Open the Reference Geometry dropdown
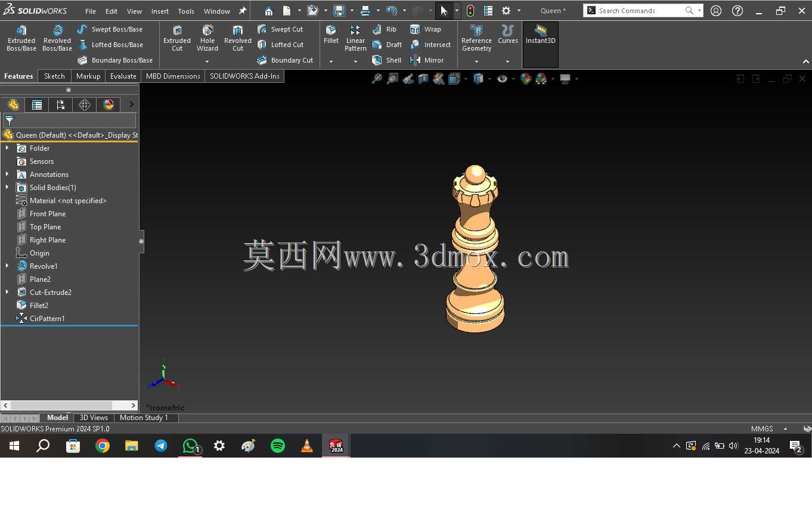Image resolution: width=812 pixels, height=513 pixels. pyautogui.click(x=476, y=61)
